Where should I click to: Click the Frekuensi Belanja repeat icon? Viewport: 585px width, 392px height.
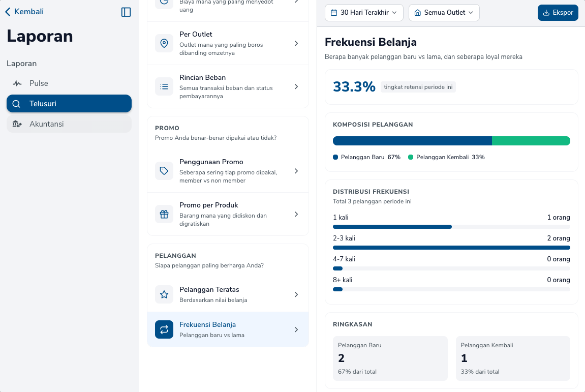tap(164, 329)
